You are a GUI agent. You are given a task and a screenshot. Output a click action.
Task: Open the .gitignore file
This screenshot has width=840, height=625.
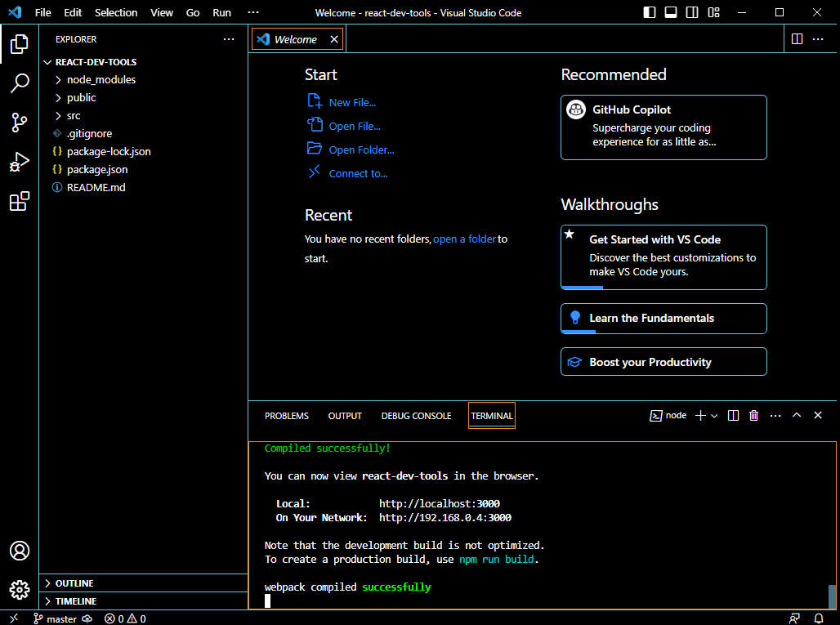[144, 134]
